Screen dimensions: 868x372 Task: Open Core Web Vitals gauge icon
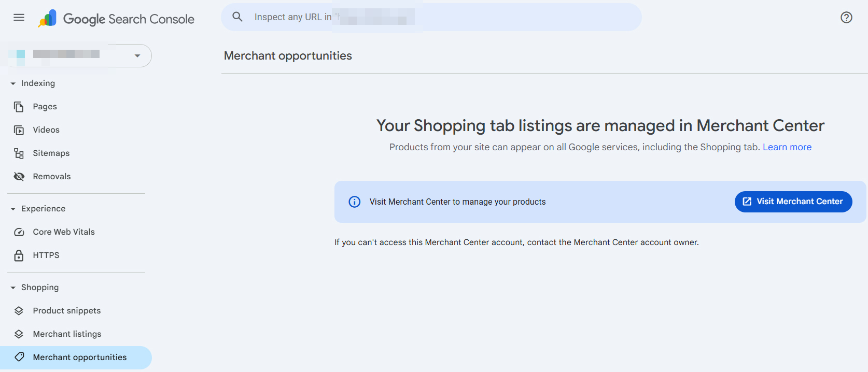click(x=19, y=232)
